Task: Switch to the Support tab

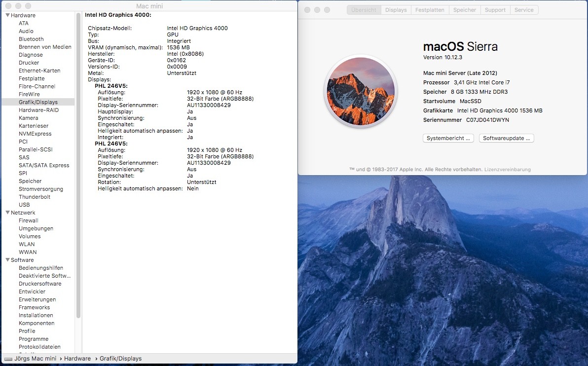Action: pos(495,10)
